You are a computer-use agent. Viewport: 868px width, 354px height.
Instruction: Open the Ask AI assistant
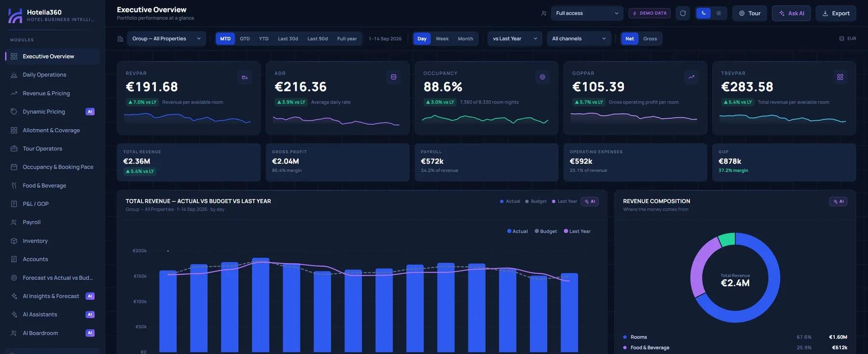pyautogui.click(x=791, y=13)
